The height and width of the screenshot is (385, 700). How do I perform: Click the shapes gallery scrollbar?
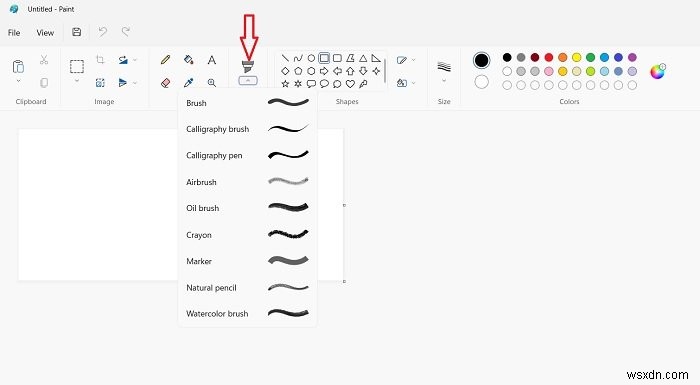point(384,71)
